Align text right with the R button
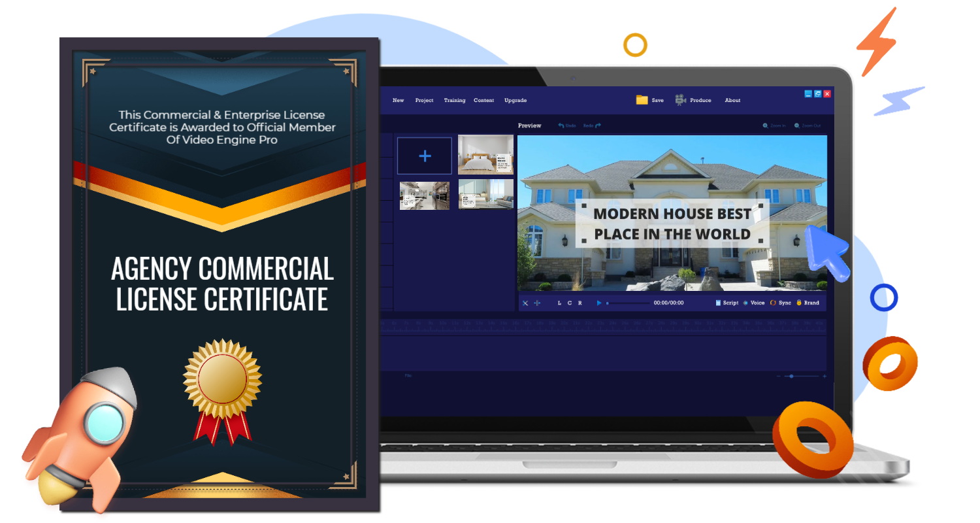980x523 pixels. (580, 303)
